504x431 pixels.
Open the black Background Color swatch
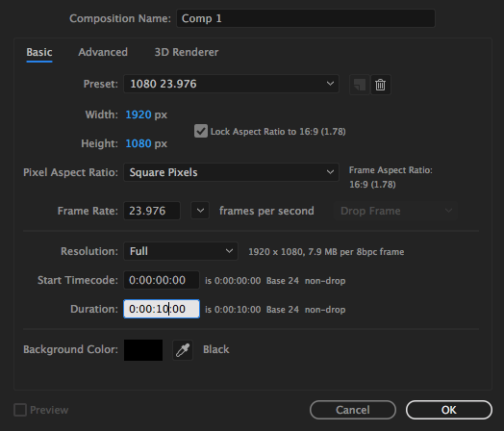[143, 350]
